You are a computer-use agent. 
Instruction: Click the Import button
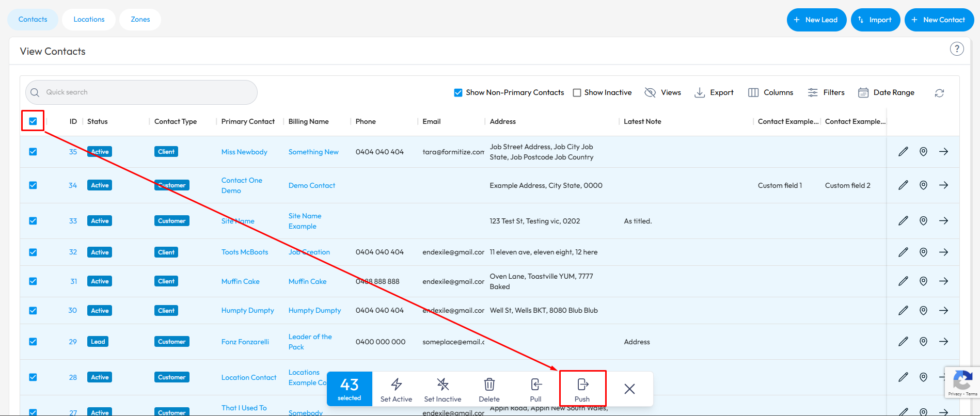[875, 20]
